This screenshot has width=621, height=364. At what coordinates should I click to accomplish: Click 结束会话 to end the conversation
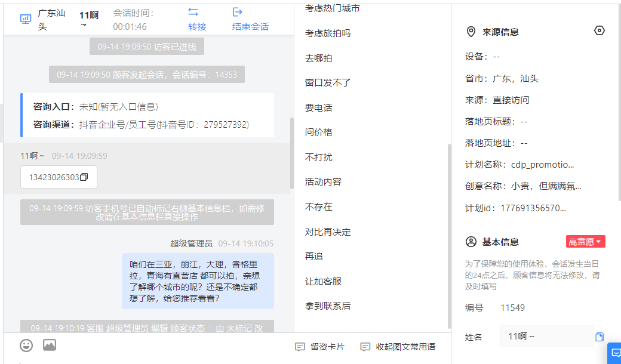[250, 26]
